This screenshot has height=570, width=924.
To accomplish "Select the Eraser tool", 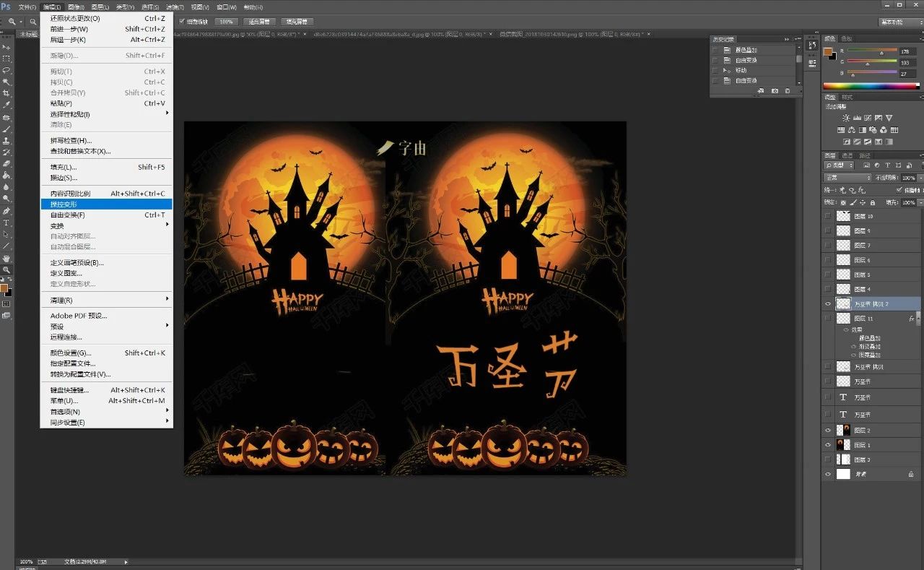I will pos(6,164).
